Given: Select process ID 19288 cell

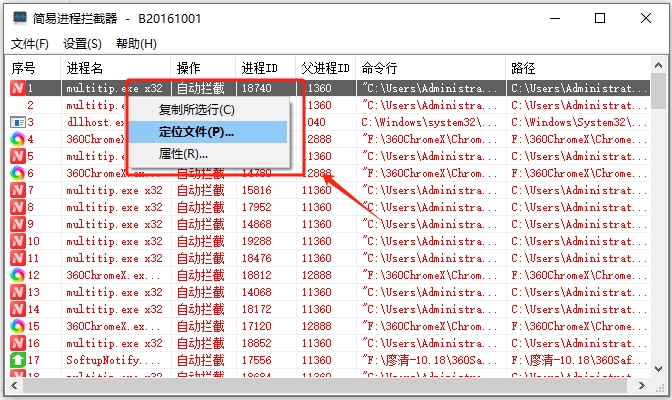Looking at the screenshot, I should 256,241.
